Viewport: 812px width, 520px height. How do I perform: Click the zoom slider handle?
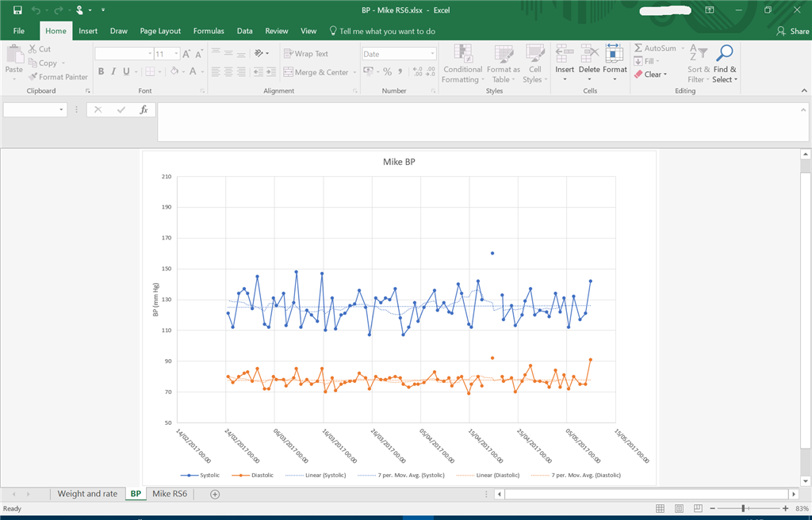744,509
